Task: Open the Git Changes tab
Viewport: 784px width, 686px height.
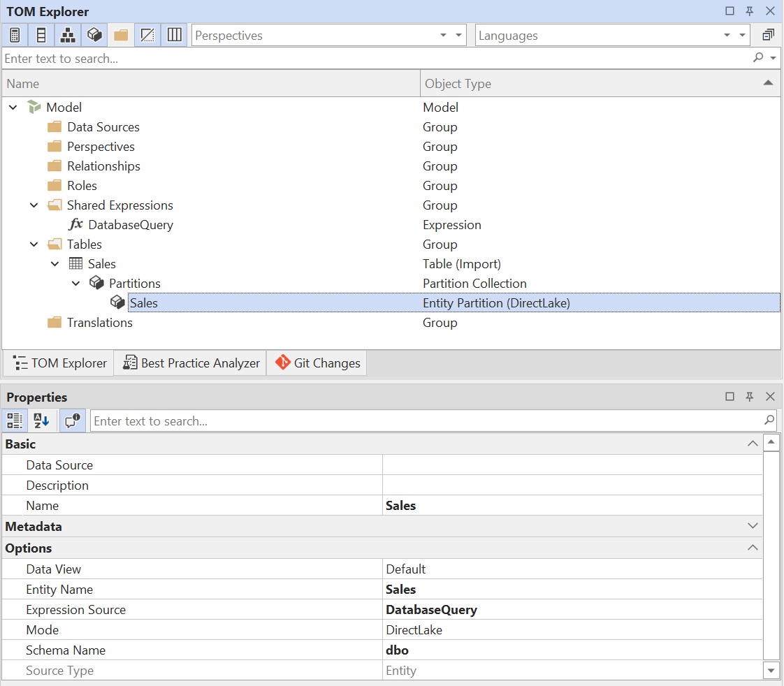Action: pyautogui.click(x=316, y=363)
